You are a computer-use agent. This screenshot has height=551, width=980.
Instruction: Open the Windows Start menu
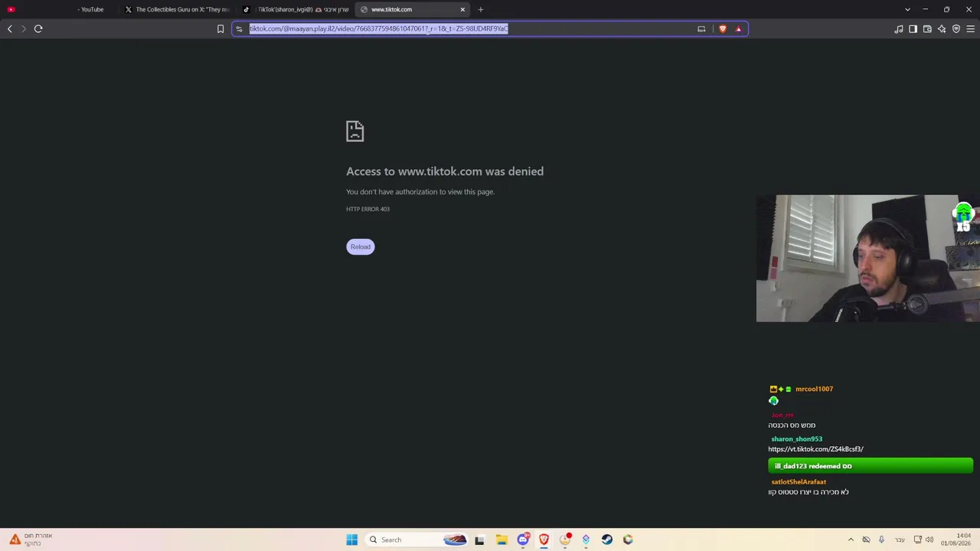352,540
